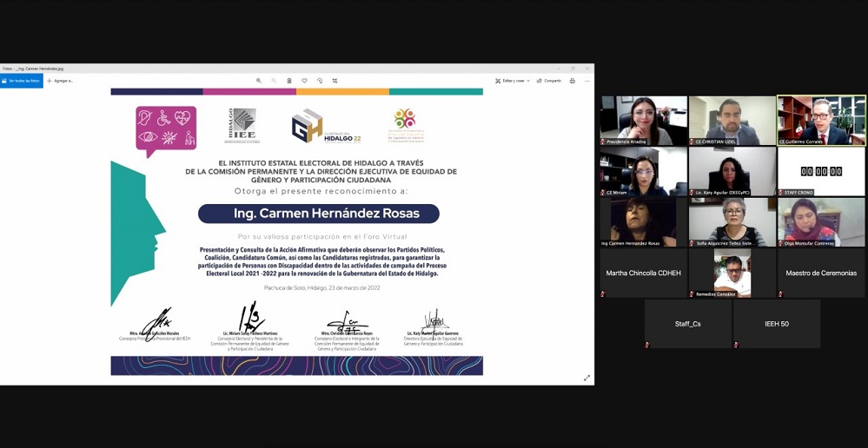The image size is (868, 448).
Task: Click muted mic icon on Martha Chincolla tile
Action: [603, 293]
